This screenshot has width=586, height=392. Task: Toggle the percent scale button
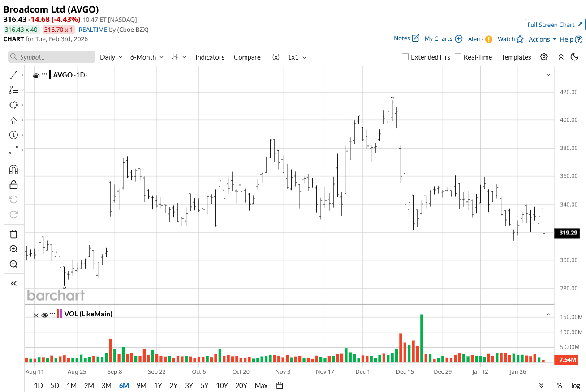coord(559,385)
